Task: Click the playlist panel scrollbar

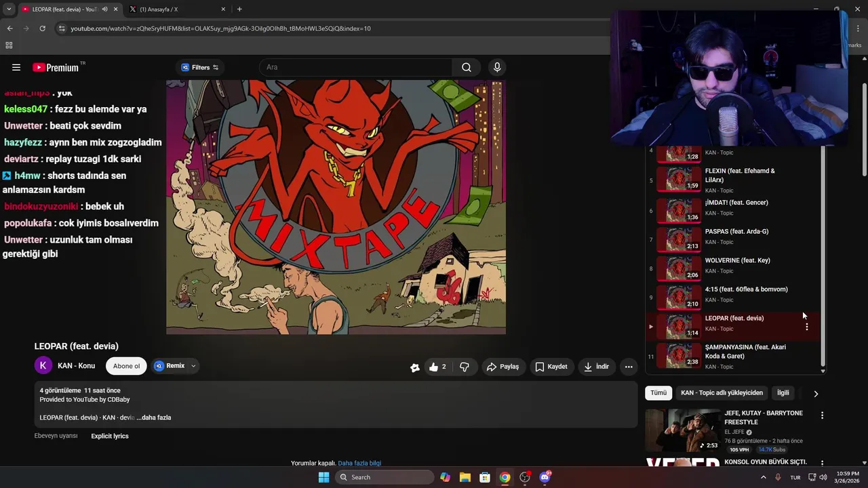Action: tap(823, 258)
